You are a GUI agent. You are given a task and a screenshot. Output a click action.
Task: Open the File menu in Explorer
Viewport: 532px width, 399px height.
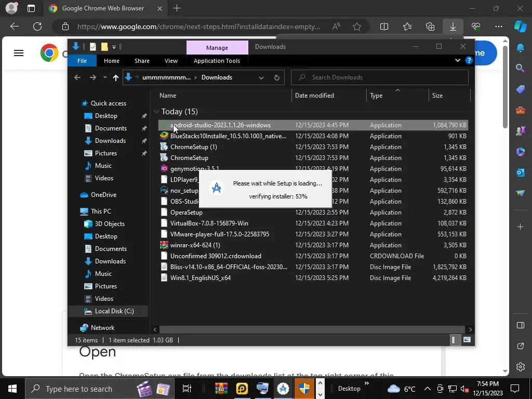point(82,61)
